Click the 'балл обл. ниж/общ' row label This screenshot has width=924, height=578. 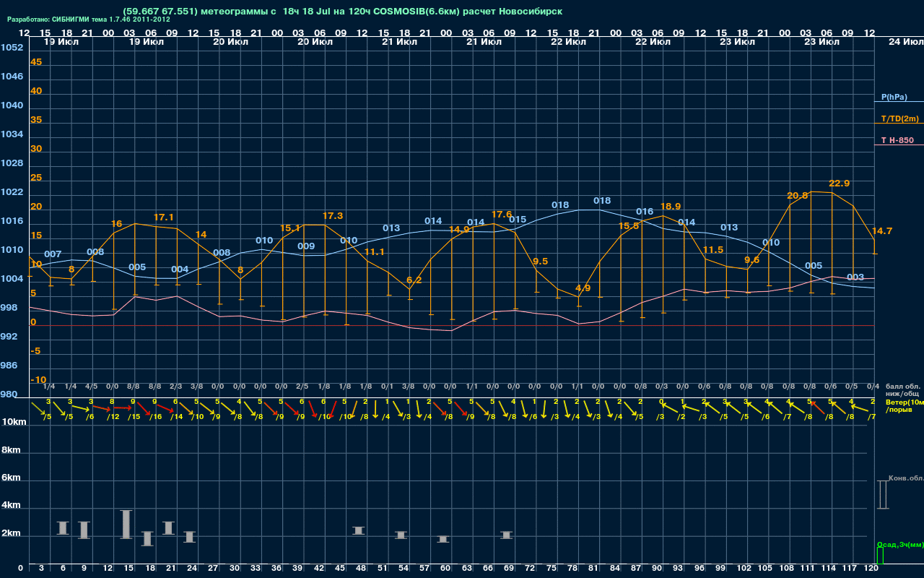[903, 390]
